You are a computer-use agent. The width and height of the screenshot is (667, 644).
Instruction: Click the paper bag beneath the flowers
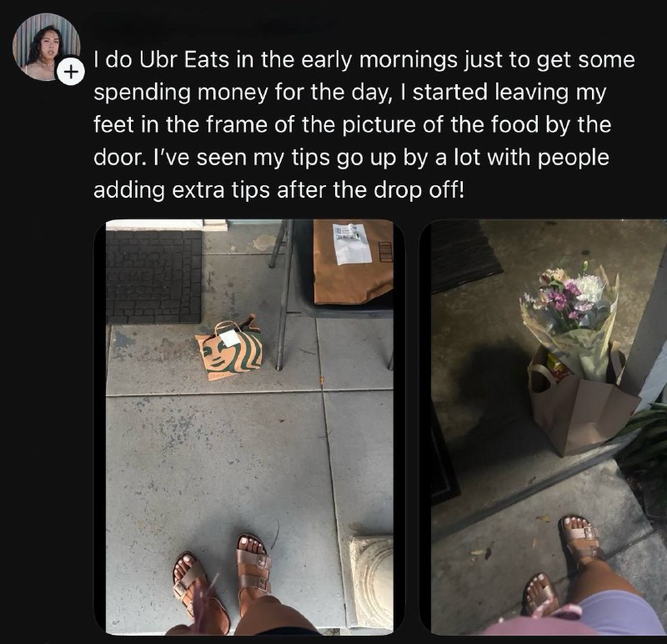coord(584,406)
